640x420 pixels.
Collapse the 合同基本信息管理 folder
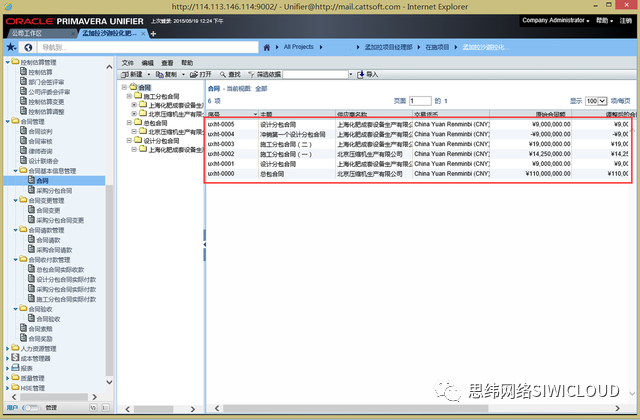(16, 171)
